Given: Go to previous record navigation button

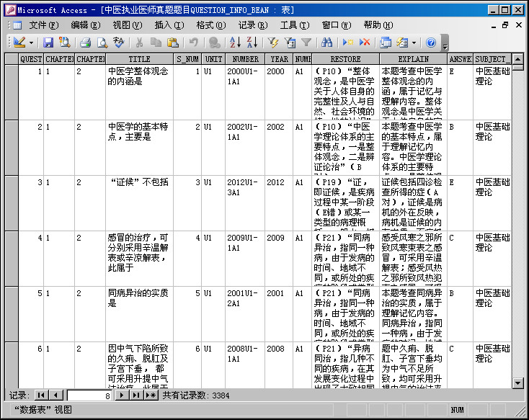Looking at the screenshot, I should [55, 395].
